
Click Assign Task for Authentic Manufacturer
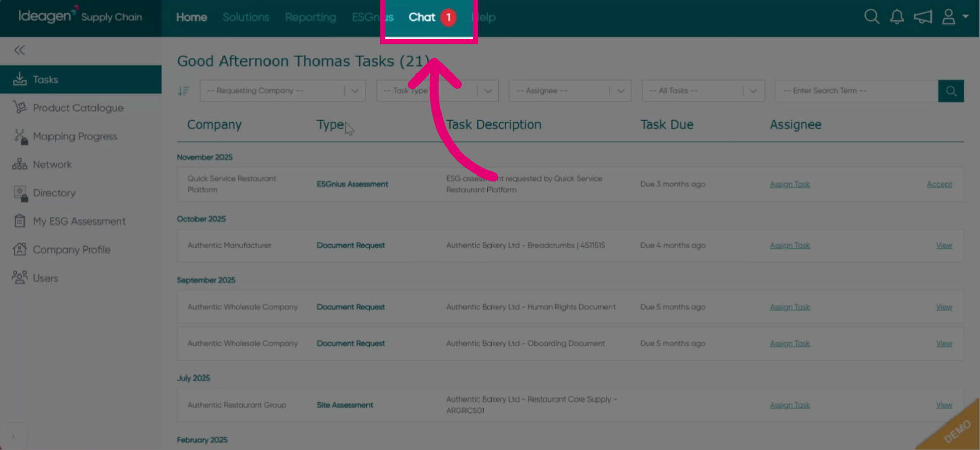790,245
